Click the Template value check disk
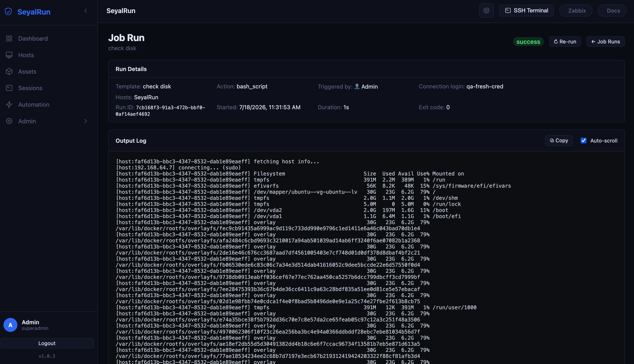Viewport: 634px width, 364px height. (157, 86)
